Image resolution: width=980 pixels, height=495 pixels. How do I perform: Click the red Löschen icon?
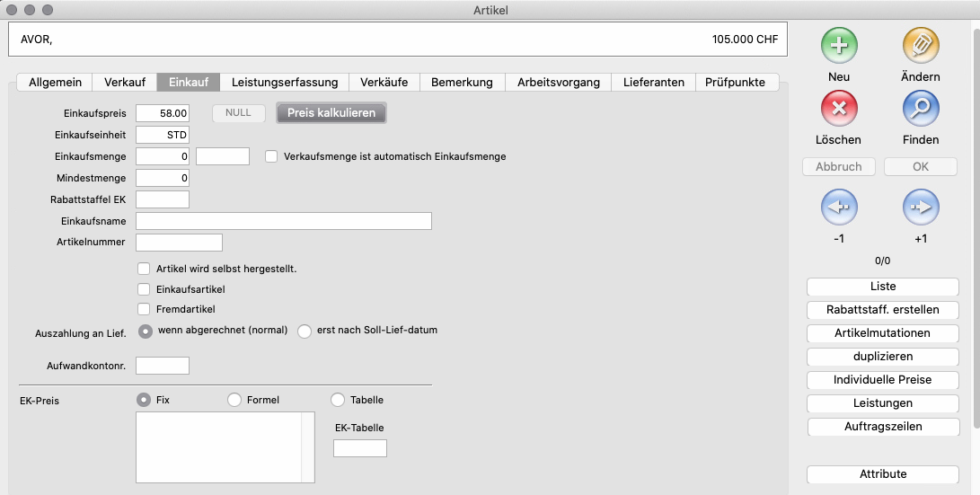(839, 109)
